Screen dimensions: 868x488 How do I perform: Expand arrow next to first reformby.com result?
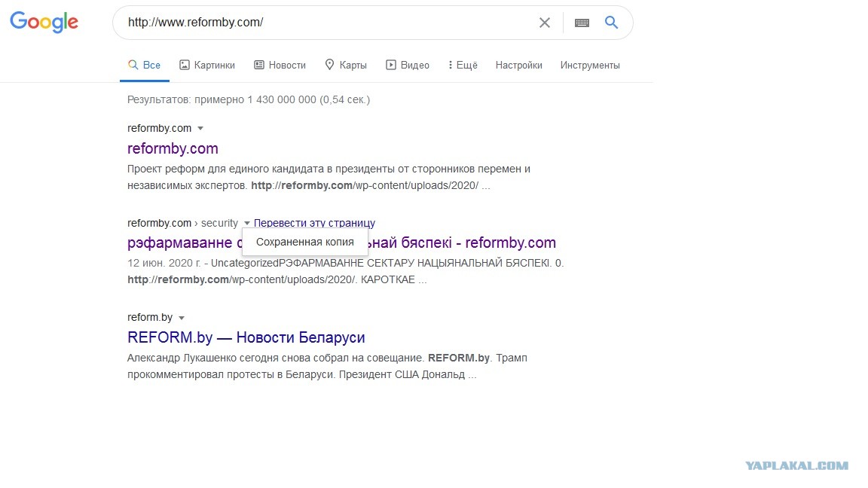click(x=200, y=128)
